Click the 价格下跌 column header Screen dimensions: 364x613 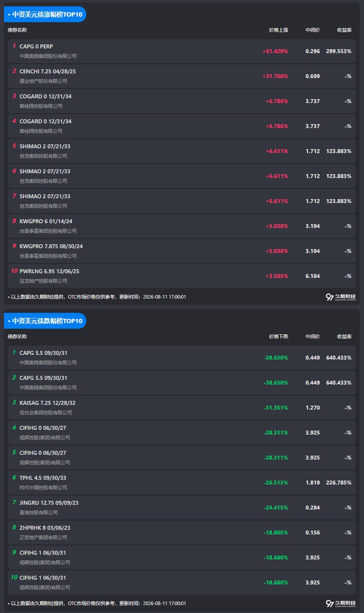point(278,337)
